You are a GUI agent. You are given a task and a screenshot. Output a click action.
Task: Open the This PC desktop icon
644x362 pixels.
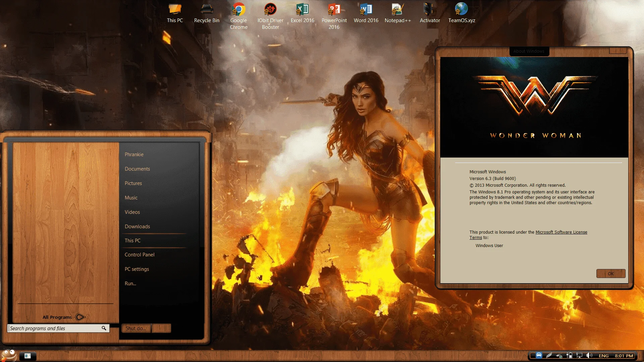(x=175, y=13)
